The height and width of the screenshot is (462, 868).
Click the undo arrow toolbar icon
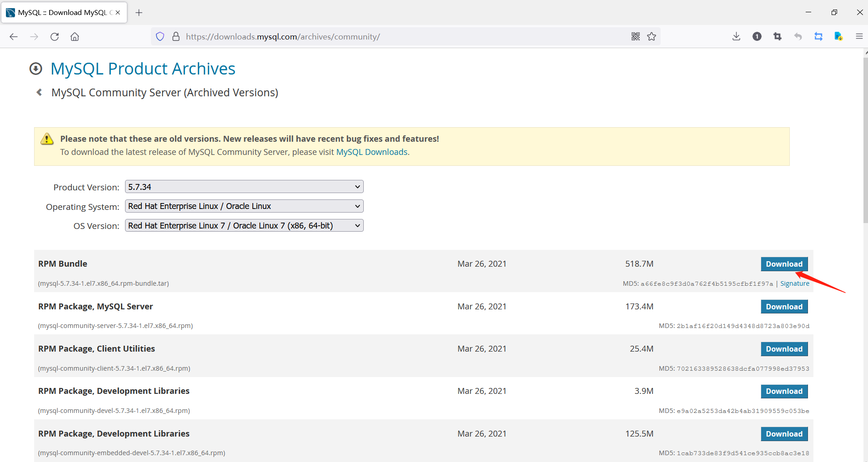798,36
